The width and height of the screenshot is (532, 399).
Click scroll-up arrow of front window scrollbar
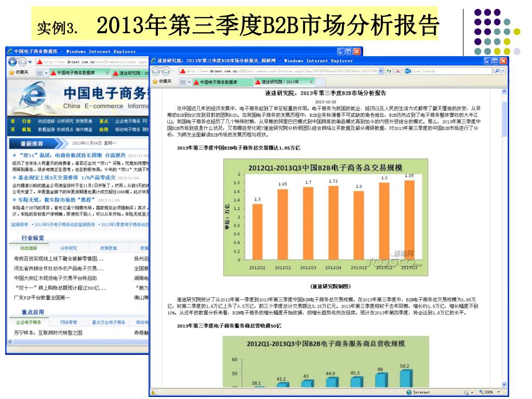pos(504,91)
